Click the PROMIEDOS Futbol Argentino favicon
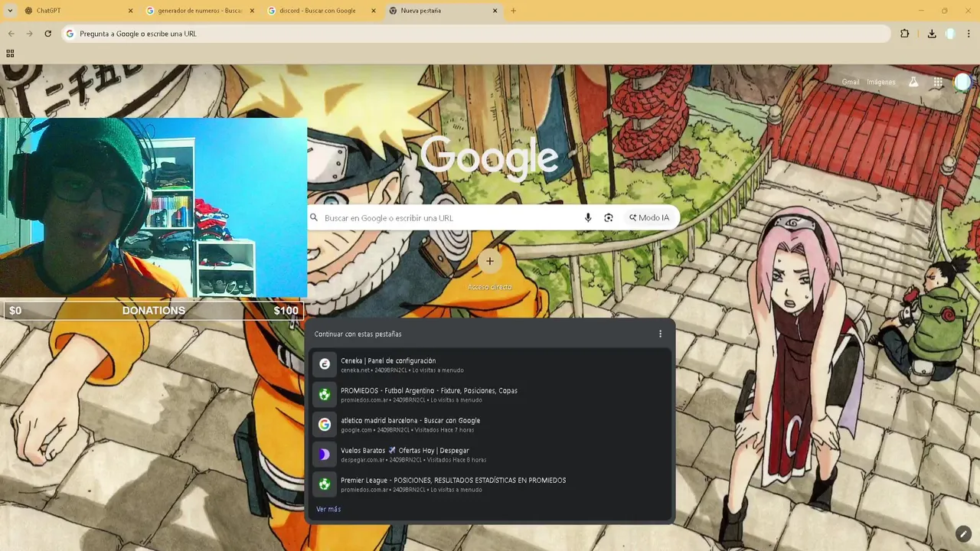980x551 pixels. pyautogui.click(x=325, y=394)
